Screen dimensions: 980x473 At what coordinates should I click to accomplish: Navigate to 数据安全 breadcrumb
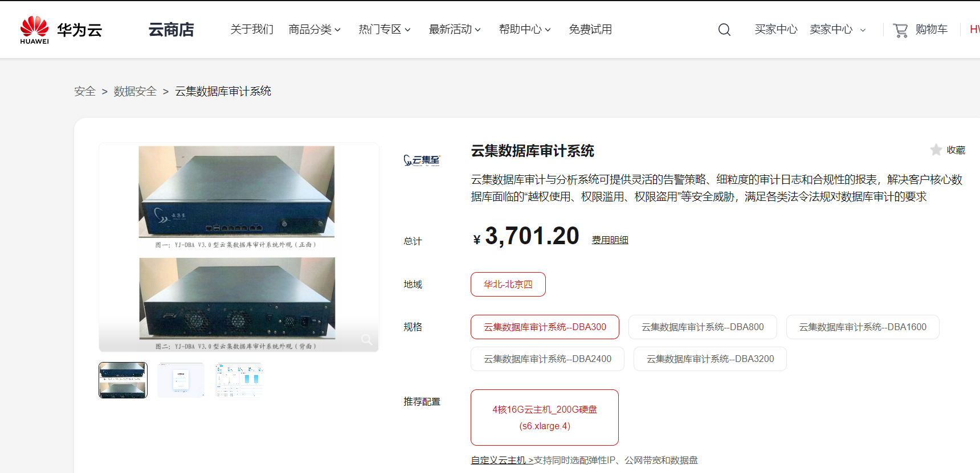pos(135,91)
